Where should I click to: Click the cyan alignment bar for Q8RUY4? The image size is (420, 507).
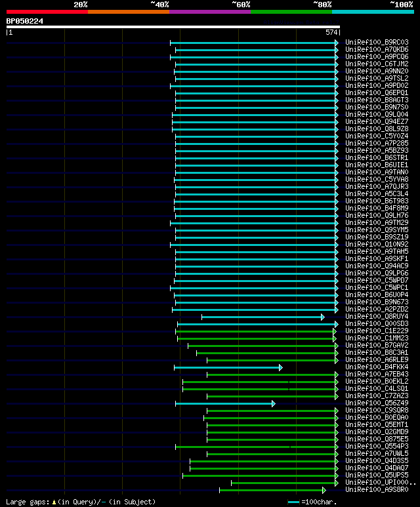click(x=262, y=317)
